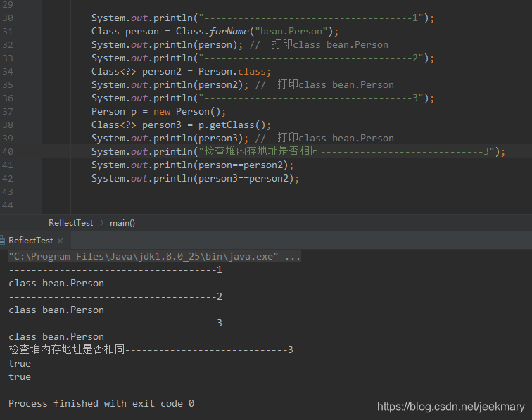532x420 pixels.
Task: Click the second 'true' console output
Action: [x=20, y=377]
